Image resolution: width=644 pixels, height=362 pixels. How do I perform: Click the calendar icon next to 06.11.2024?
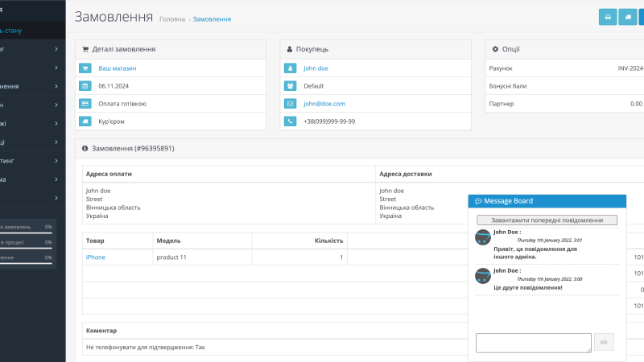(85, 86)
